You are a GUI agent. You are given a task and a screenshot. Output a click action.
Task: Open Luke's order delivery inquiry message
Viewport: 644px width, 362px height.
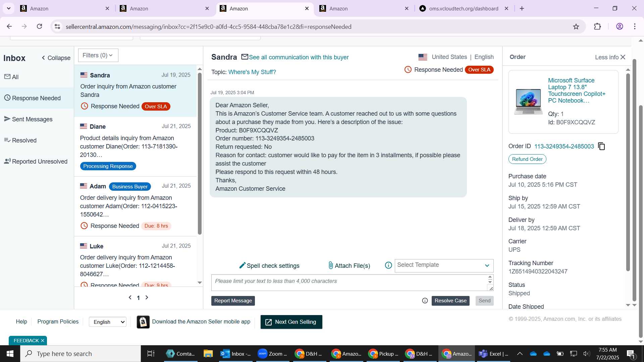pyautogui.click(x=136, y=262)
